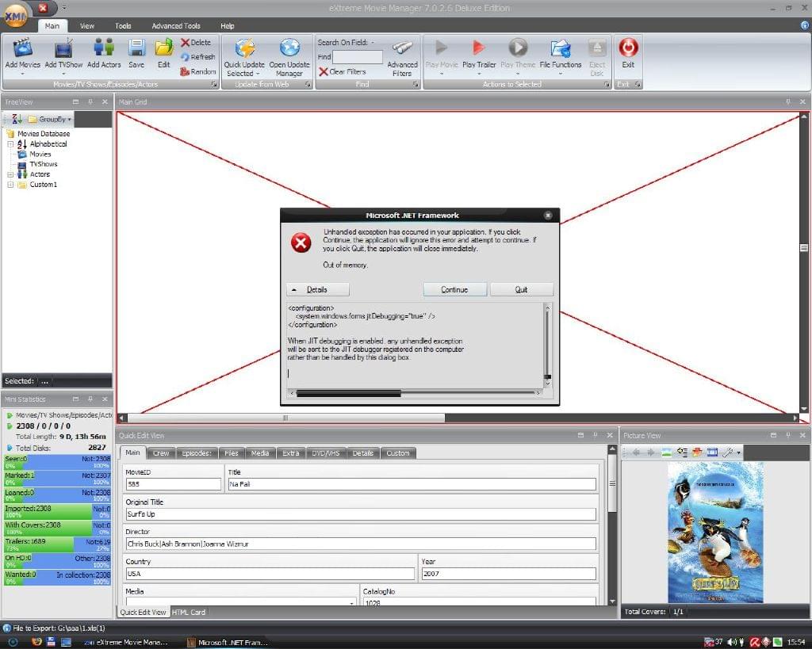
Task: Click the Clear Filters red X icon
Action: [324, 71]
